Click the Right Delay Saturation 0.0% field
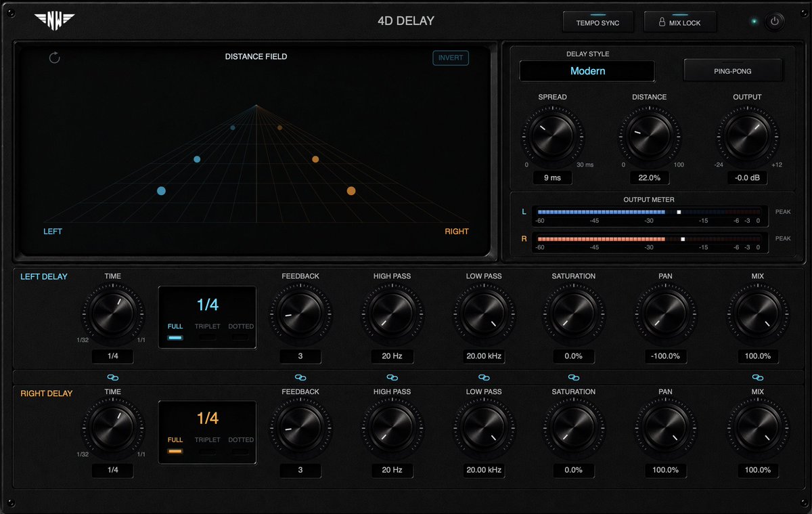Viewport: 812px width, 514px height. (574, 470)
